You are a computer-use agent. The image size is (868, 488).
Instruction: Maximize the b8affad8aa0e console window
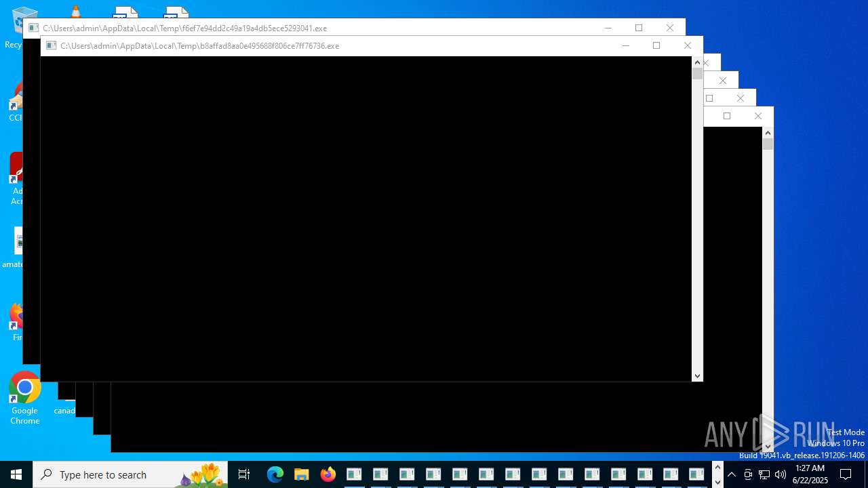(x=656, y=45)
